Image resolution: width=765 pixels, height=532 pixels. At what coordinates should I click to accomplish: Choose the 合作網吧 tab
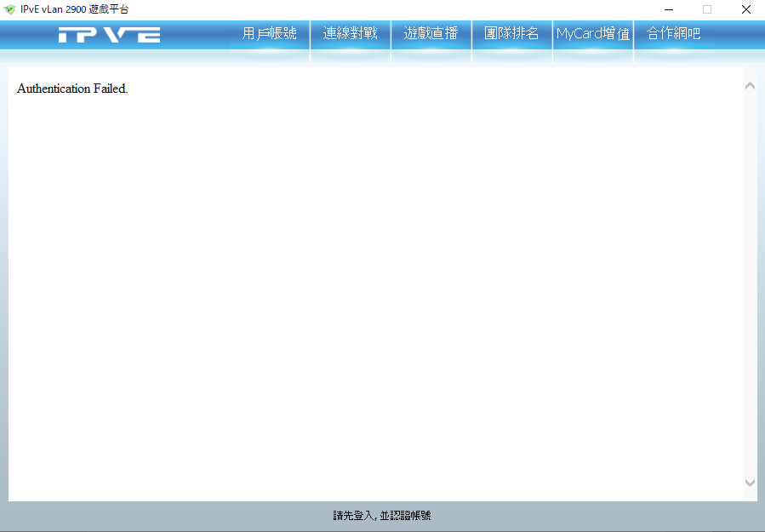(x=674, y=34)
